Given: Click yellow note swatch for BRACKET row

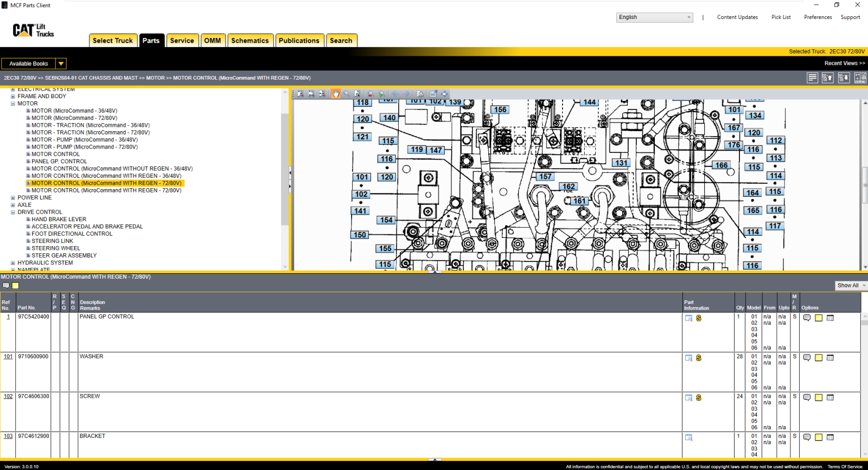Looking at the screenshot, I should click(x=819, y=437).
